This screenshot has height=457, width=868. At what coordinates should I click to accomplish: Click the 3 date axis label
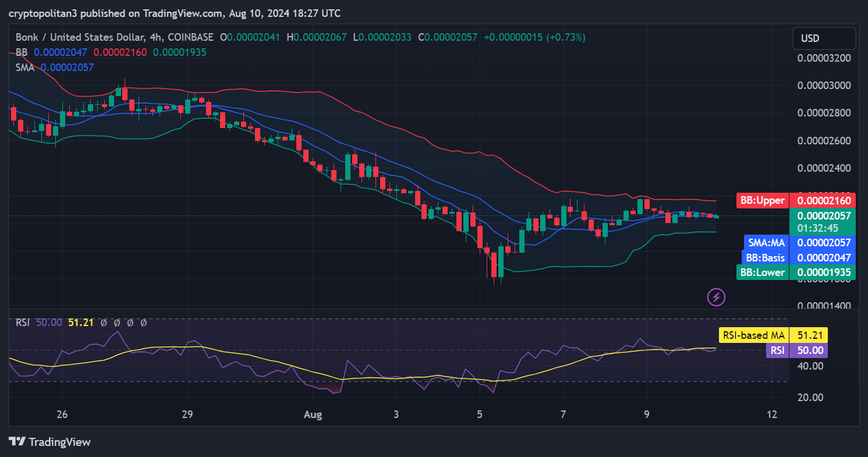[x=396, y=415]
